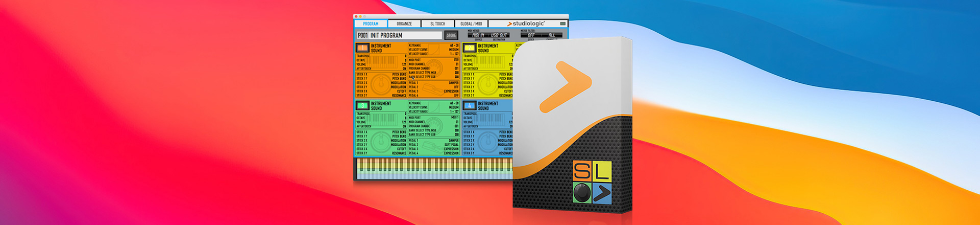The height and width of the screenshot is (225, 980).
Task: Open zone 1 STICK 3 Y RESONANCE assignment
Action: pyautogui.click(x=381, y=96)
